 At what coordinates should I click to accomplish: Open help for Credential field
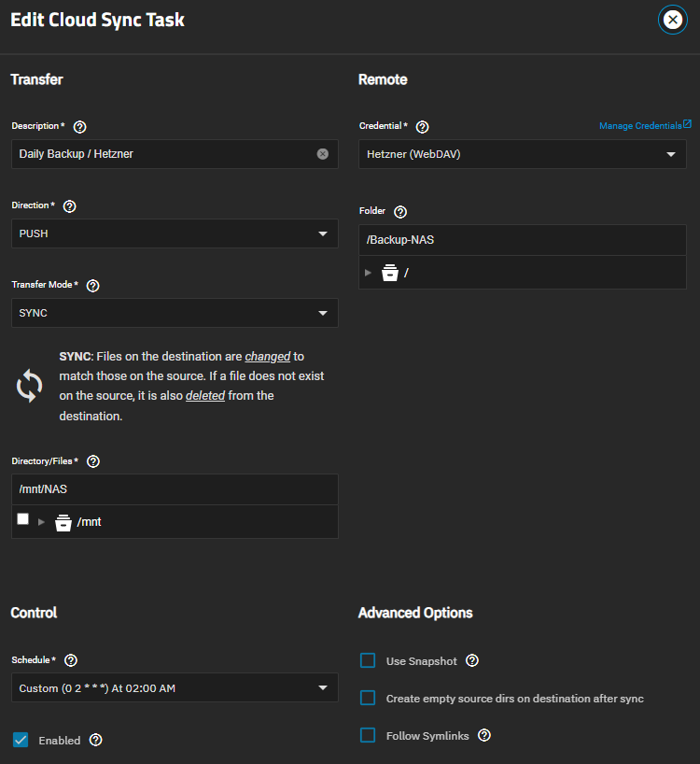[422, 126]
